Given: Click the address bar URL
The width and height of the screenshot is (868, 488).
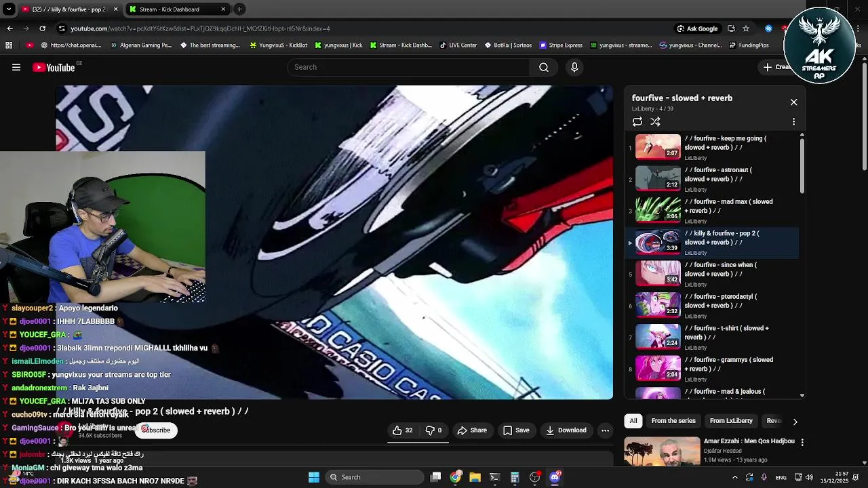Looking at the screenshot, I should [201, 28].
